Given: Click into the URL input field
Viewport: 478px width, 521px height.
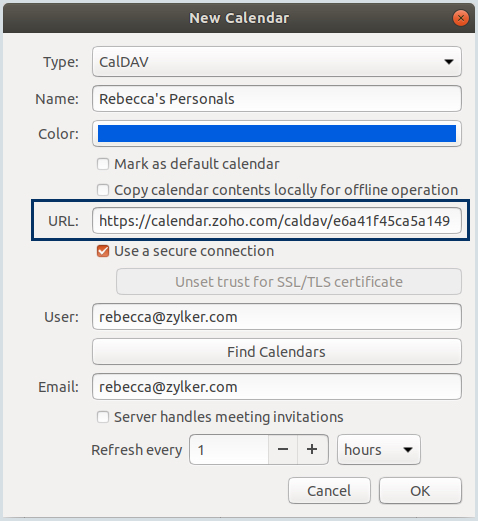Looking at the screenshot, I should click(x=277, y=221).
